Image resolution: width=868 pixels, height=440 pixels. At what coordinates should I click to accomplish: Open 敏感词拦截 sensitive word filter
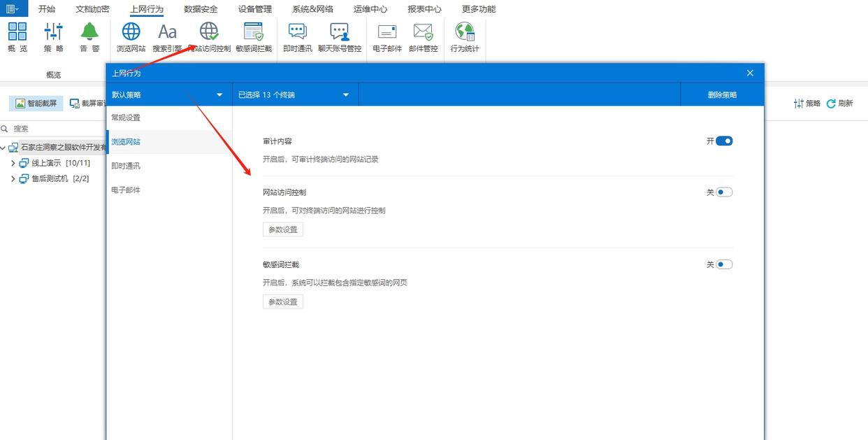(253, 36)
